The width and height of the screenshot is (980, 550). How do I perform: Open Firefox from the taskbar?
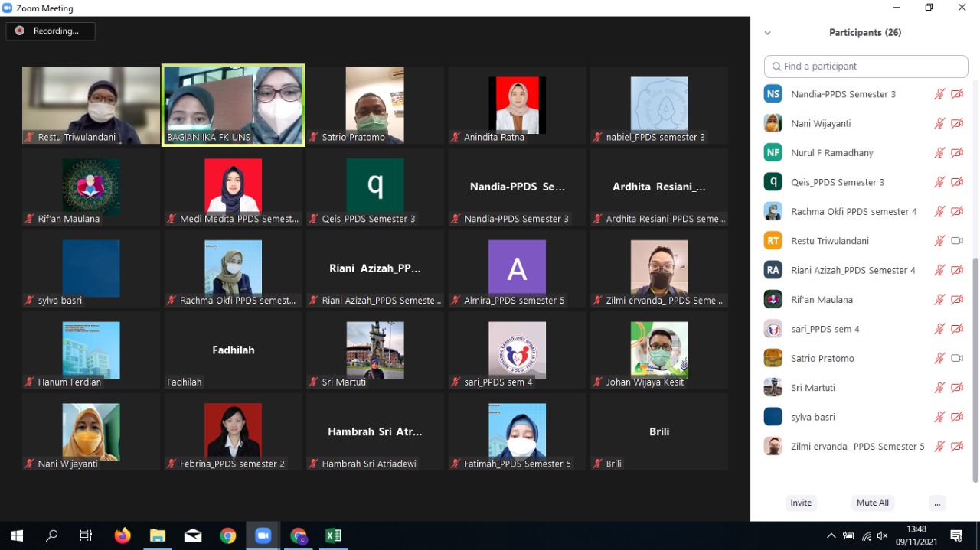click(x=122, y=535)
